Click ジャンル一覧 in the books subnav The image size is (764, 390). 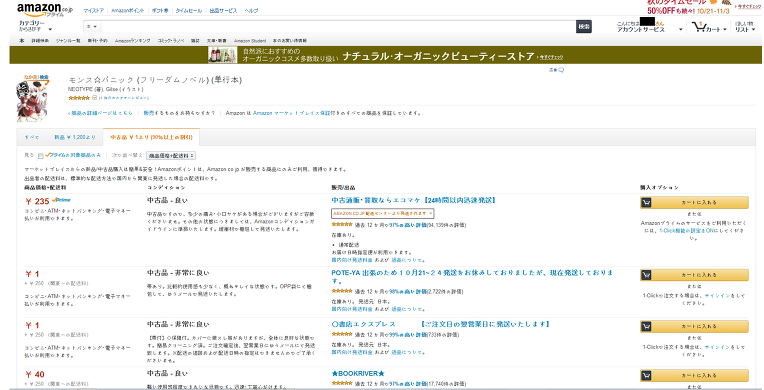pos(68,41)
